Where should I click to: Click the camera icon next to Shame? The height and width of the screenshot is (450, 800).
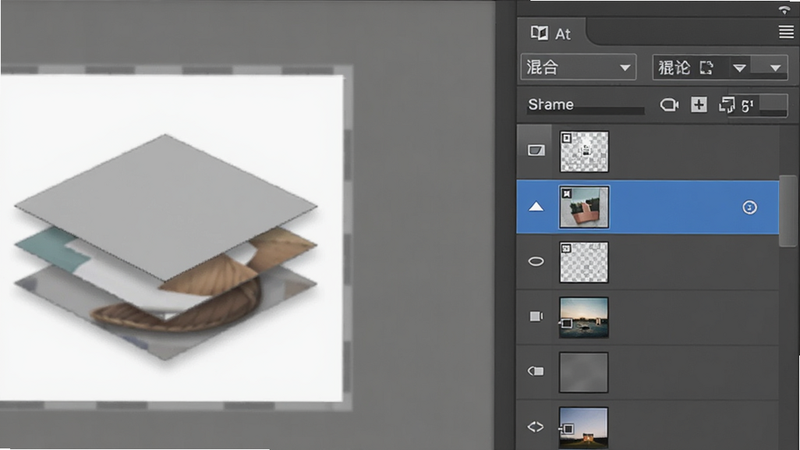[x=669, y=105]
